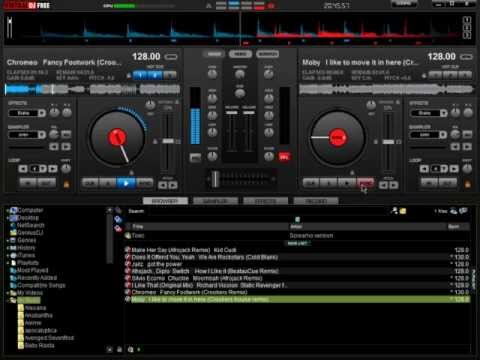Toggle right deck orange lock icon
The width and height of the screenshot is (480, 360).
coord(468,184)
